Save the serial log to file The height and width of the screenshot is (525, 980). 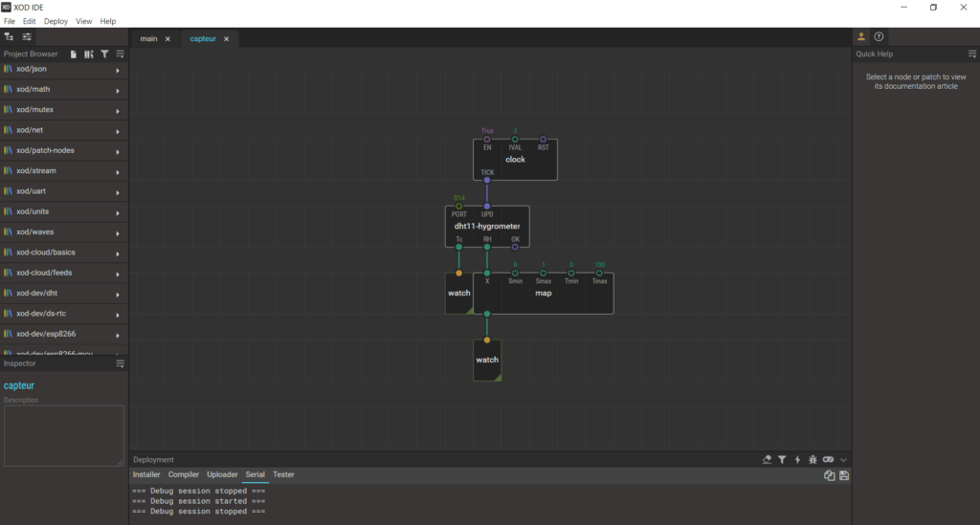(844, 475)
